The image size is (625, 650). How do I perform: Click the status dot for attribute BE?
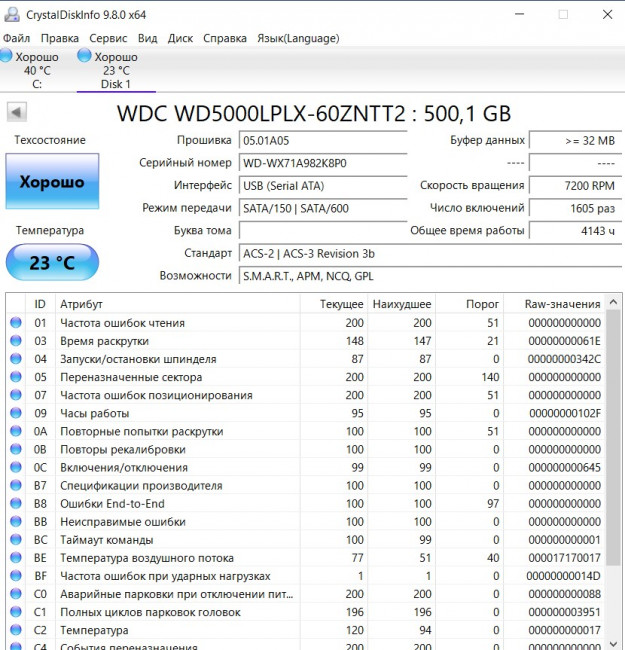coord(16,558)
